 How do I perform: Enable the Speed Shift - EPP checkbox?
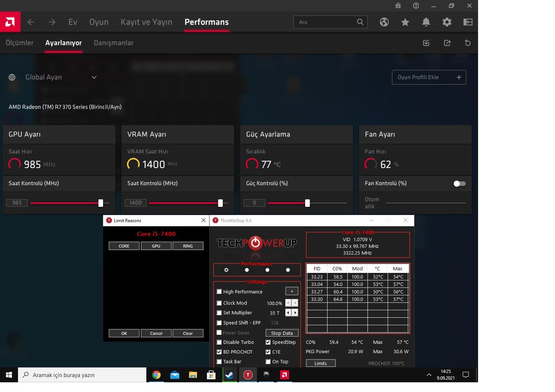219,323
